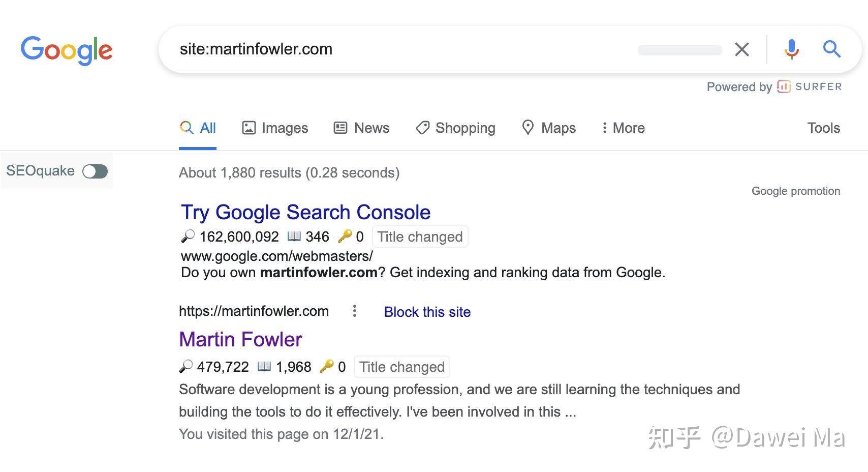Image resolution: width=868 pixels, height=472 pixels.
Task: Expand the More menu
Action: coord(623,128)
